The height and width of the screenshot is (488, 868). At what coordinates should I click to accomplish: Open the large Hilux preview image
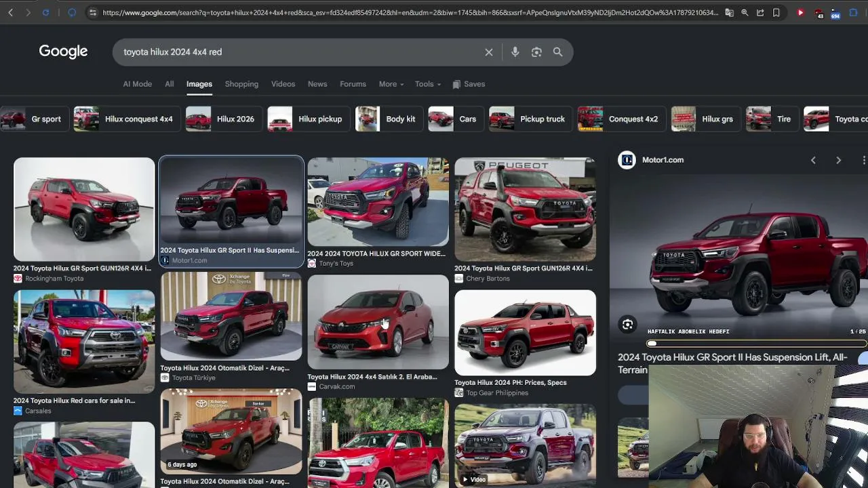click(x=738, y=256)
